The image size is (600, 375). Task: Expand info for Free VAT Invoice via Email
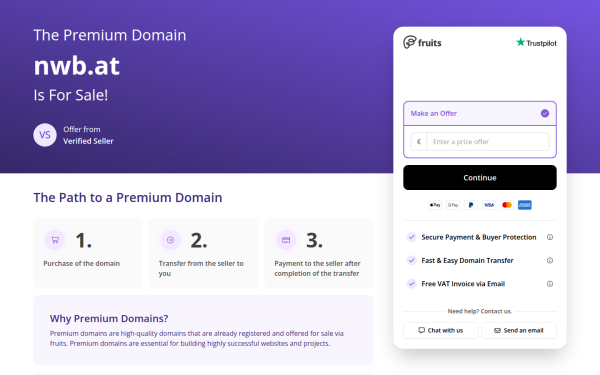[550, 284]
